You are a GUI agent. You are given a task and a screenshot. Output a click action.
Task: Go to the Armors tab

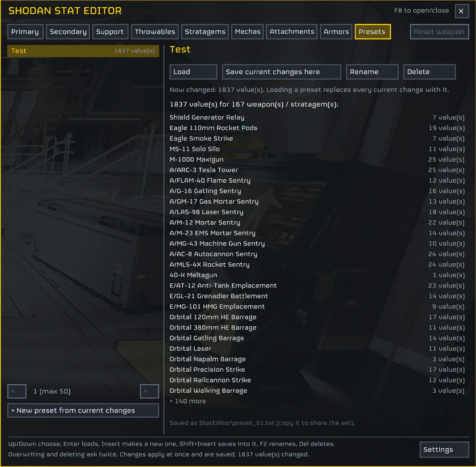pos(336,32)
